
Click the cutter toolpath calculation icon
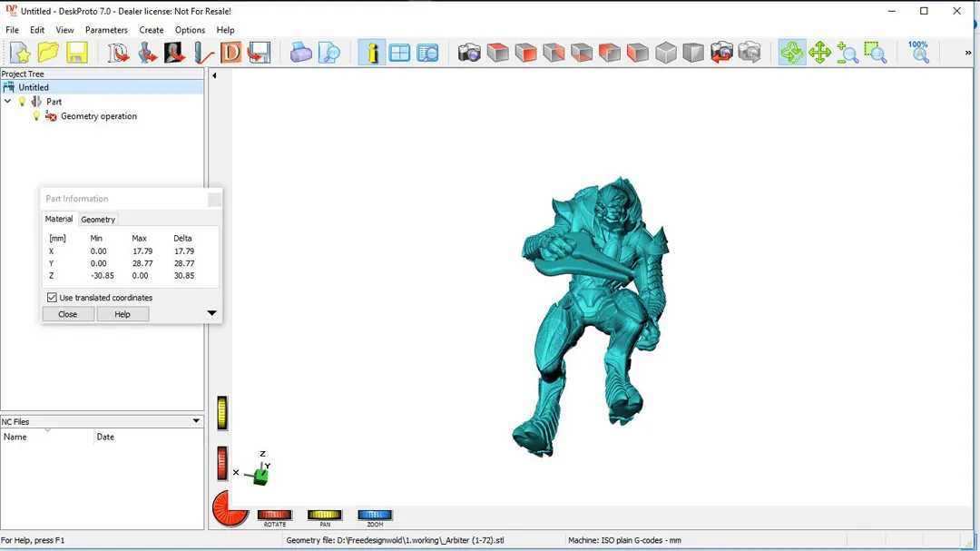coord(203,53)
